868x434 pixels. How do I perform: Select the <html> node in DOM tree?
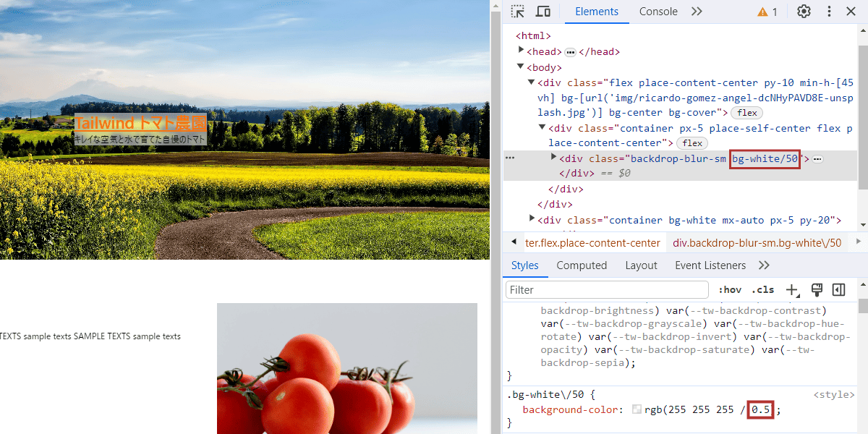click(x=534, y=36)
